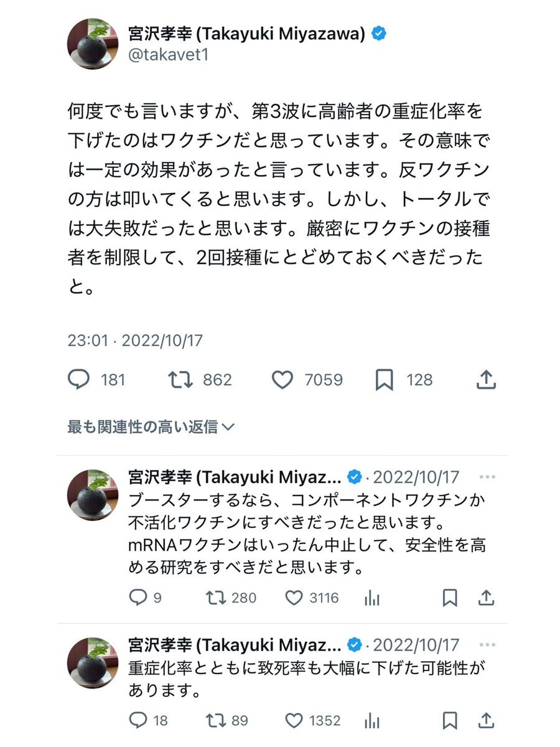Open the 23:01 · 2022/10/17 timestamp
Viewport: 560px width, 747px height.
coord(135,341)
